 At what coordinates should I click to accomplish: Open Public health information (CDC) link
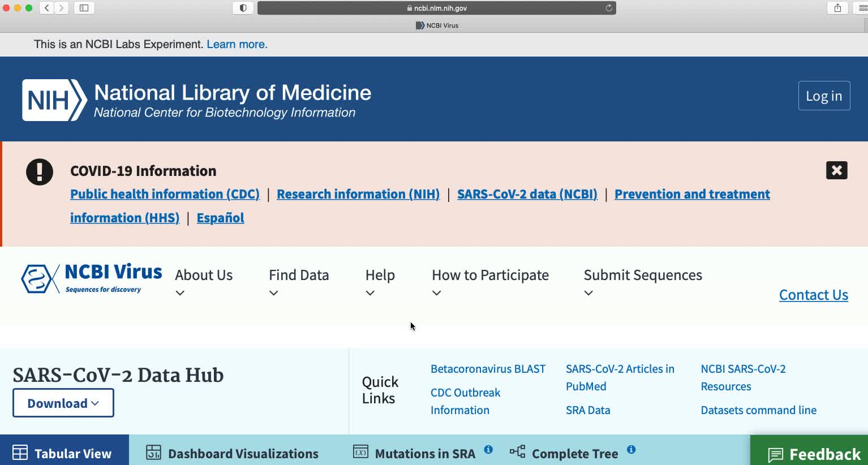tap(165, 194)
